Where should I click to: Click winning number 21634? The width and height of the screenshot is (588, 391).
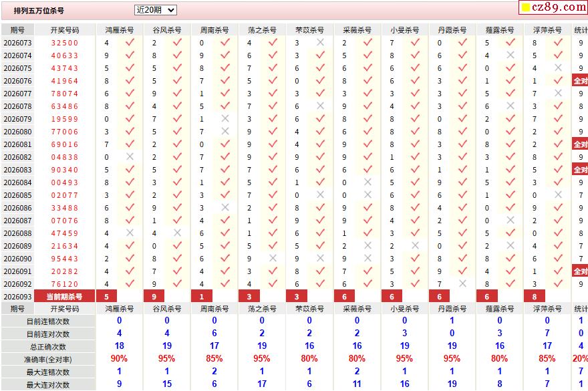point(65,246)
